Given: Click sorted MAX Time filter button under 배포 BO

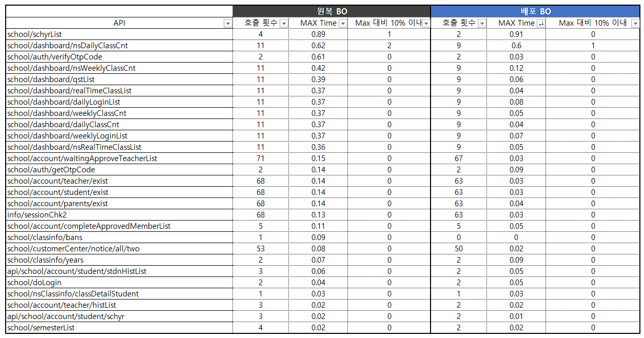Looking at the screenshot, I should pos(540,24).
